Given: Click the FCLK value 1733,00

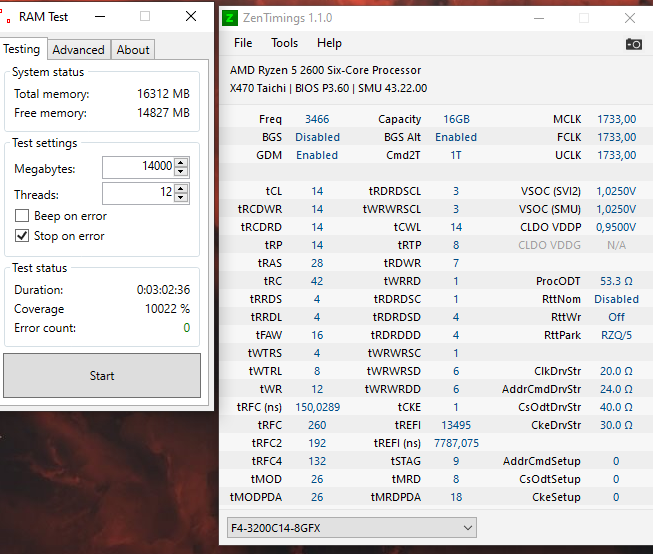Looking at the screenshot, I should pyautogui.click(x=617, y=137).
